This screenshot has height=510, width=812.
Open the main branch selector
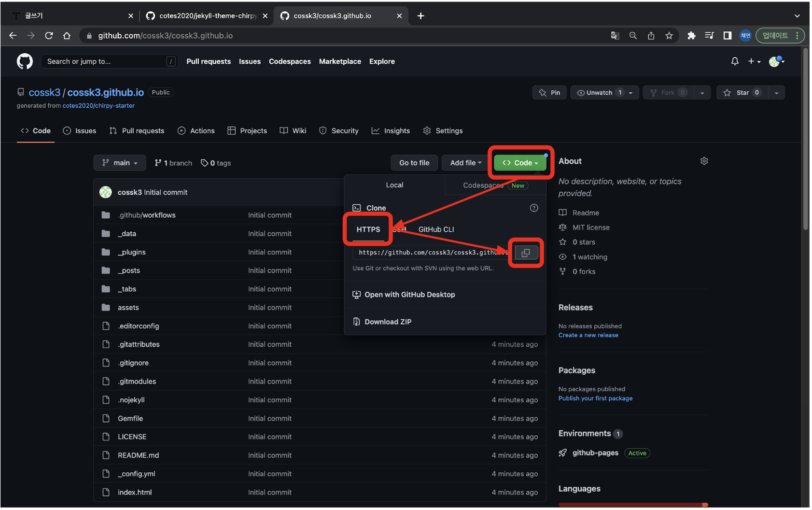coord(120,163)
